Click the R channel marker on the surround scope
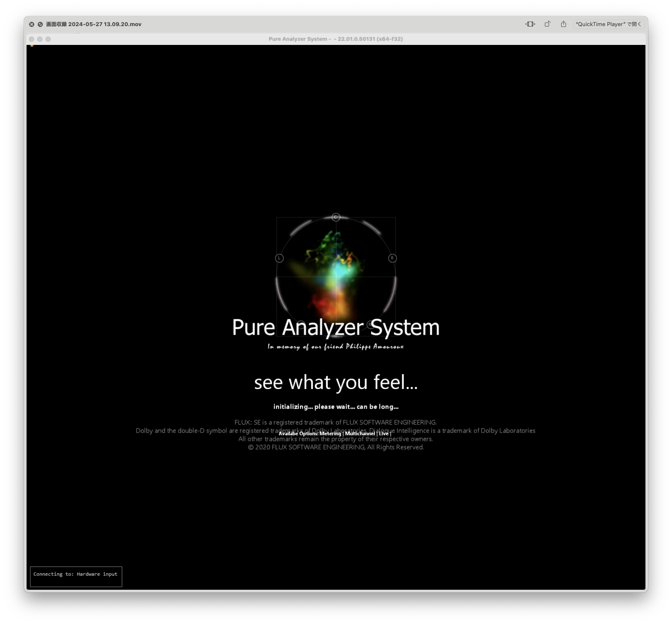 click(392, 258)
